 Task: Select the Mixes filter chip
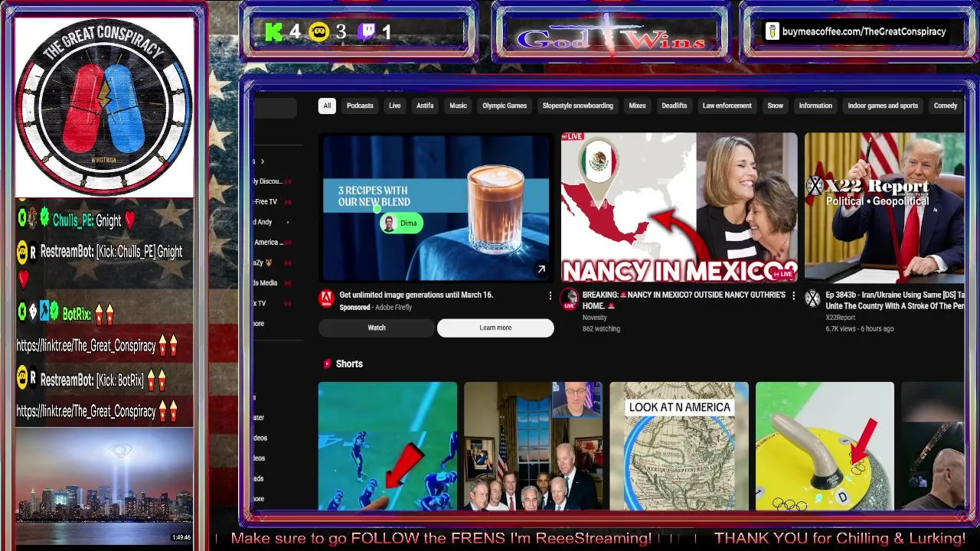pos(637,106)
